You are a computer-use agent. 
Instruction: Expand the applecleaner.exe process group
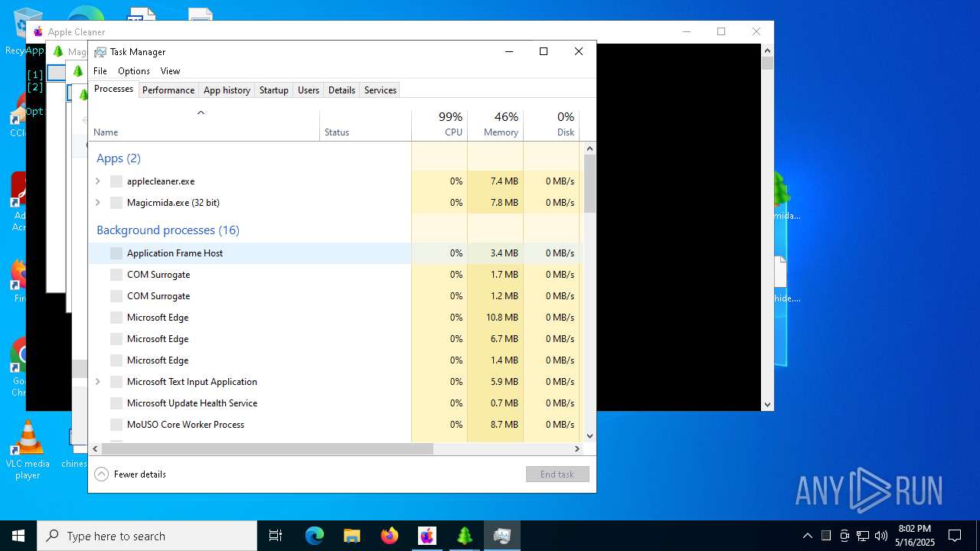coord(98,181)
